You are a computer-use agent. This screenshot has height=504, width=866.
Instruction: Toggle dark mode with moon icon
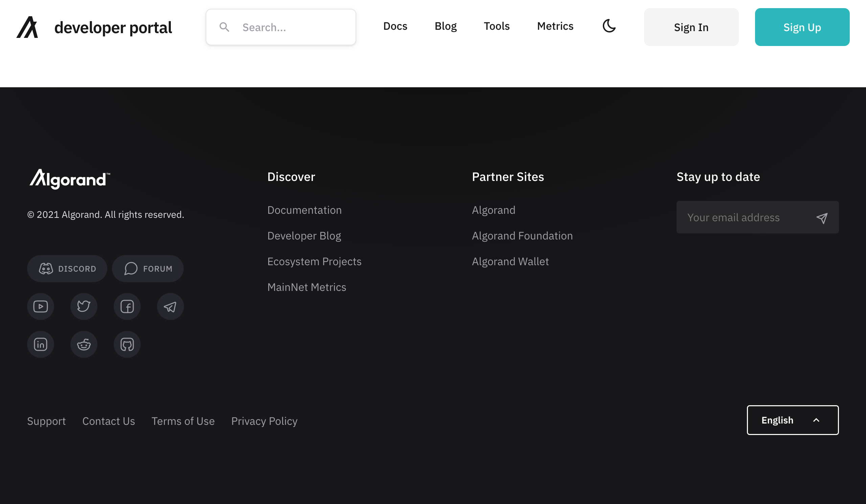coord(609,26)
